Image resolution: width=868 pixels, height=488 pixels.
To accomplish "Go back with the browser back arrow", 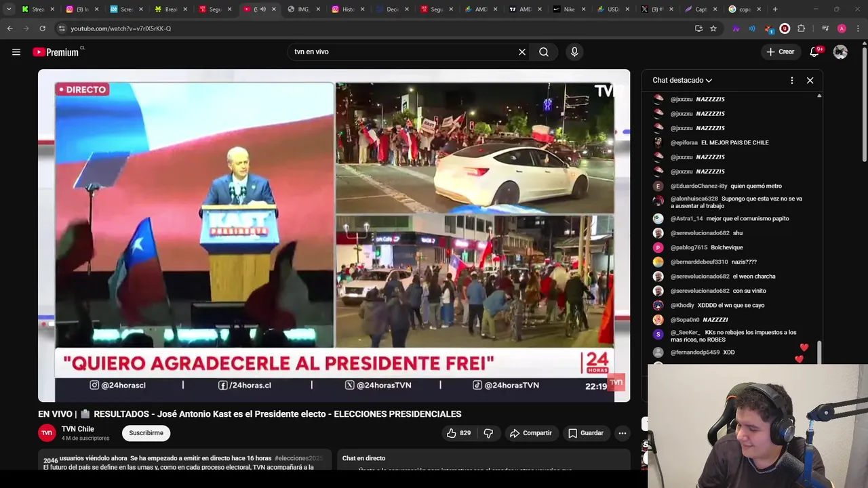I will click(10, 28).
